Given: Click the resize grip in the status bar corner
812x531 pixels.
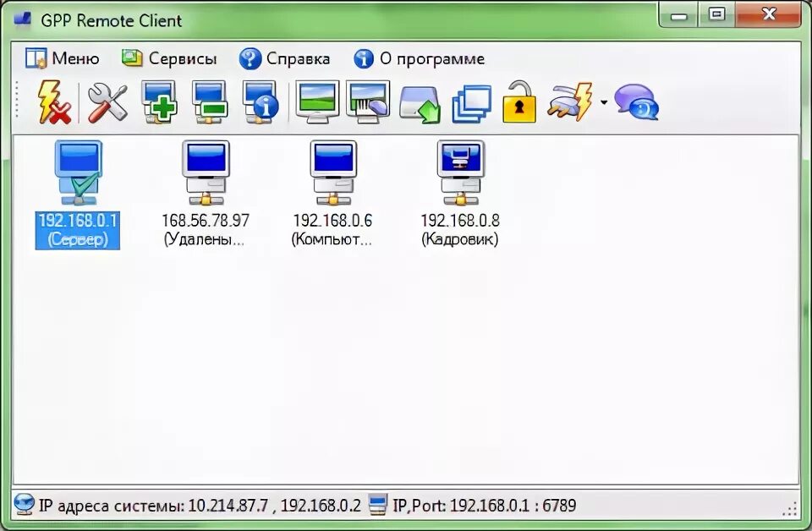Looking at the screenshot, I should coord(790,509).
